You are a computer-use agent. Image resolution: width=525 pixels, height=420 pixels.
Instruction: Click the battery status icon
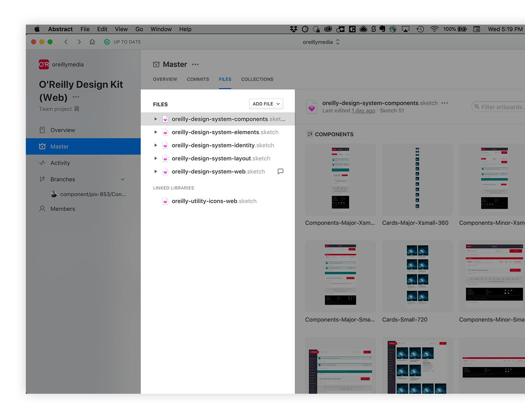pyautogui.click(x=462, y=29)
